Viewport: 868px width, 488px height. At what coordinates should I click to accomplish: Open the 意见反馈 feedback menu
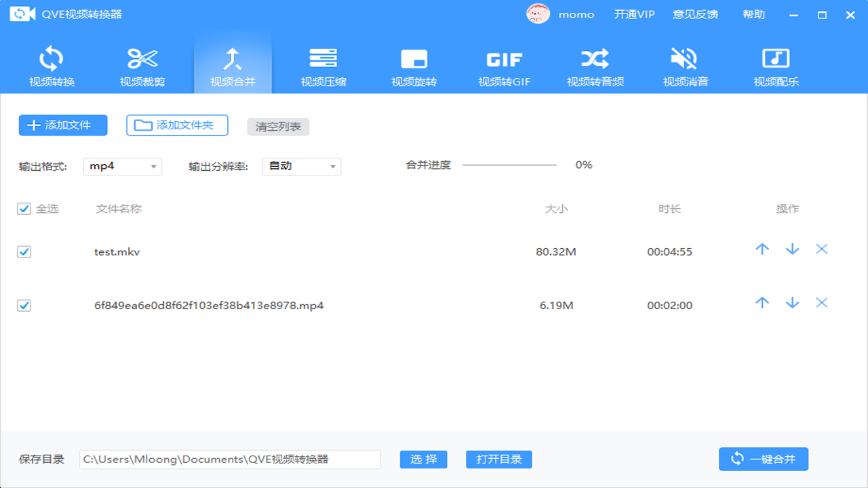point(696,14)
